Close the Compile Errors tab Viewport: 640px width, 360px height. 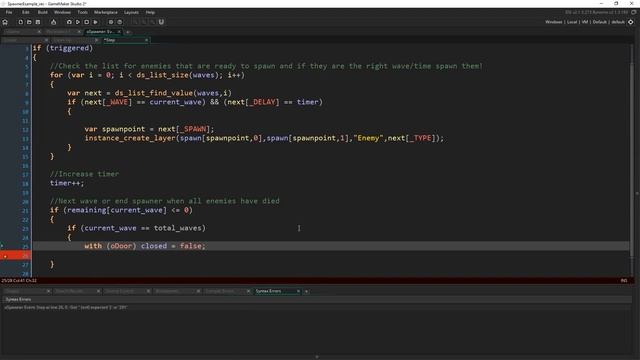(248, 291)
